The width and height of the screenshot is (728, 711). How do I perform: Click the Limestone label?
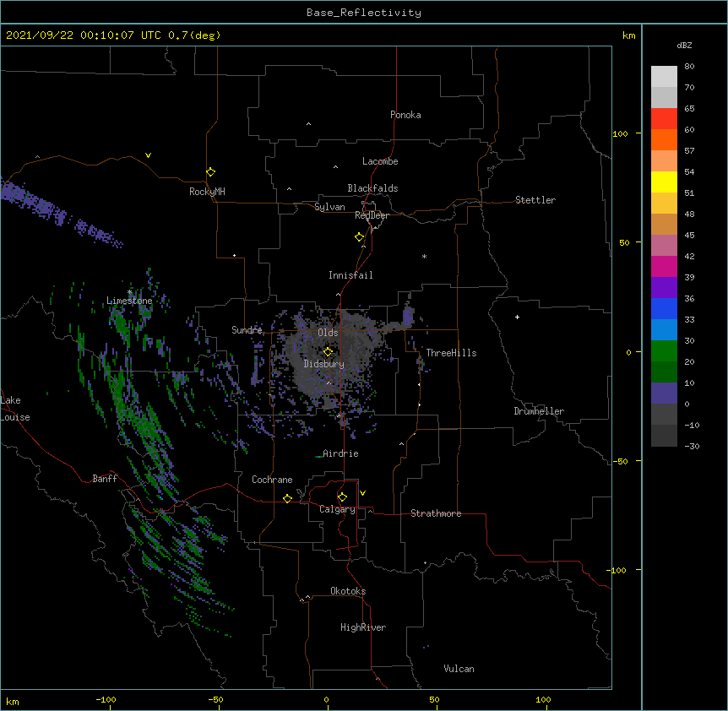[x=129, y=301]
